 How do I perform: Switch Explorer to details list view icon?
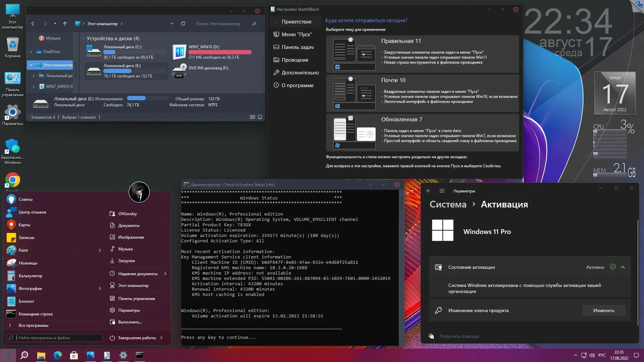point(252,117)
